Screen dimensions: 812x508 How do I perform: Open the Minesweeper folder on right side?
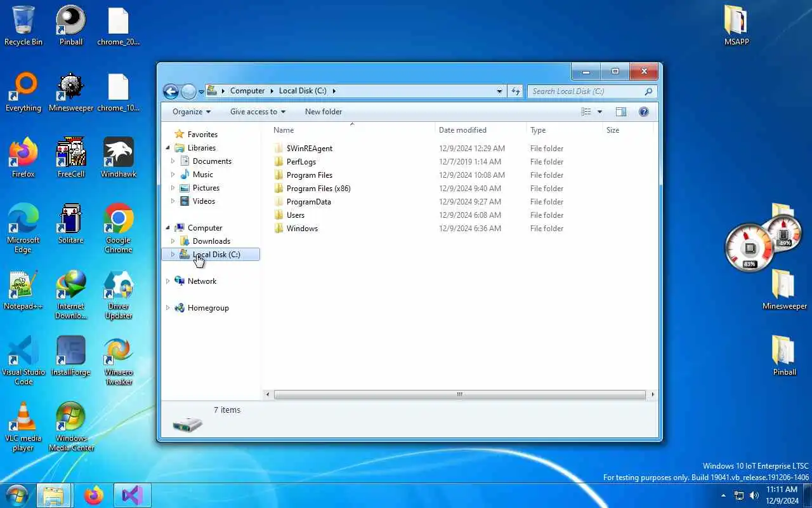tap(785, 290)
